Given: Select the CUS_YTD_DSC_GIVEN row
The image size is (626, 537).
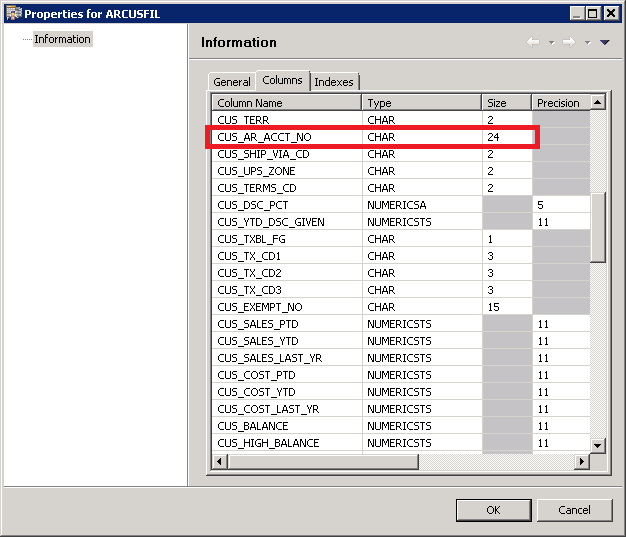Looking at the screenshot, I should (x=401, y=222).
